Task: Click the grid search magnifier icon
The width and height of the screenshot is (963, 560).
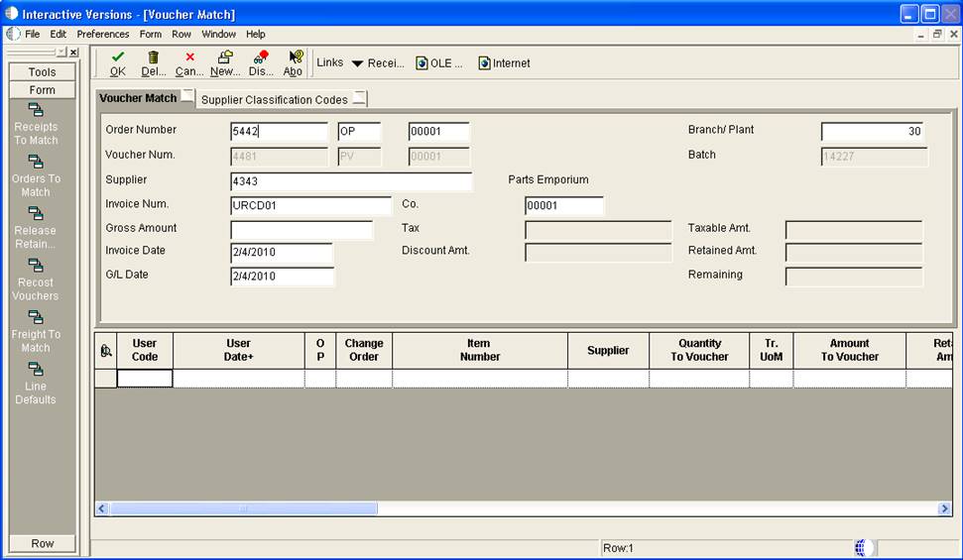Action: point(106,351)
